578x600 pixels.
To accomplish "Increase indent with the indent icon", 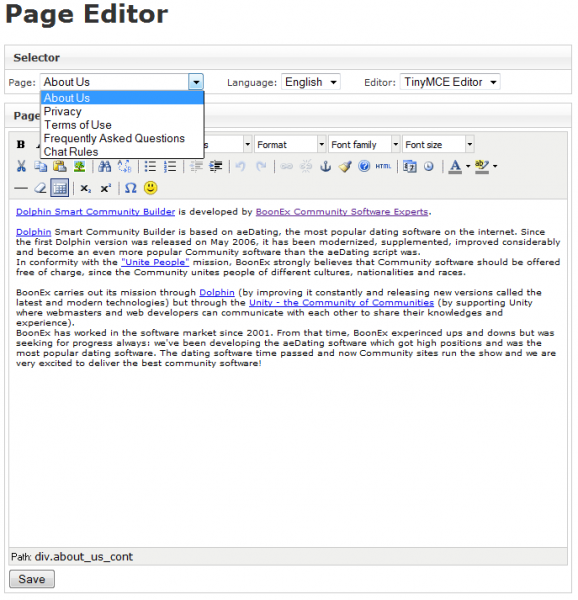I will pos(216,166).
